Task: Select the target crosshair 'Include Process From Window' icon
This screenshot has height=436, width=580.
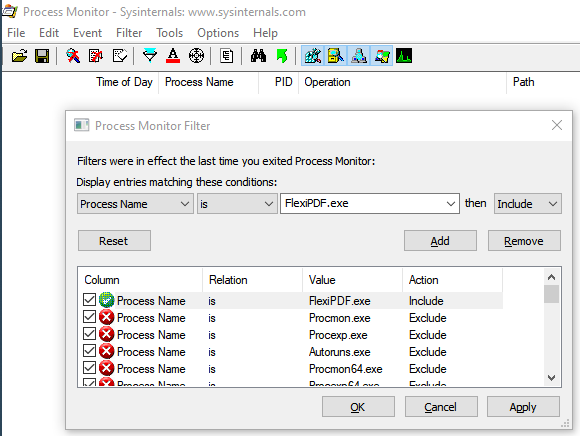Action: [196, 56]
